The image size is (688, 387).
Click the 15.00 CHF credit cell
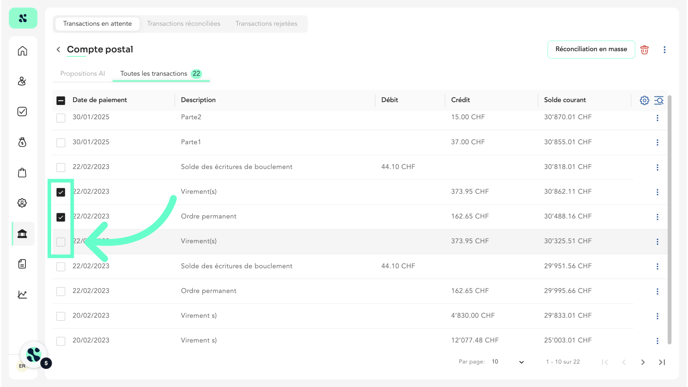468,117
